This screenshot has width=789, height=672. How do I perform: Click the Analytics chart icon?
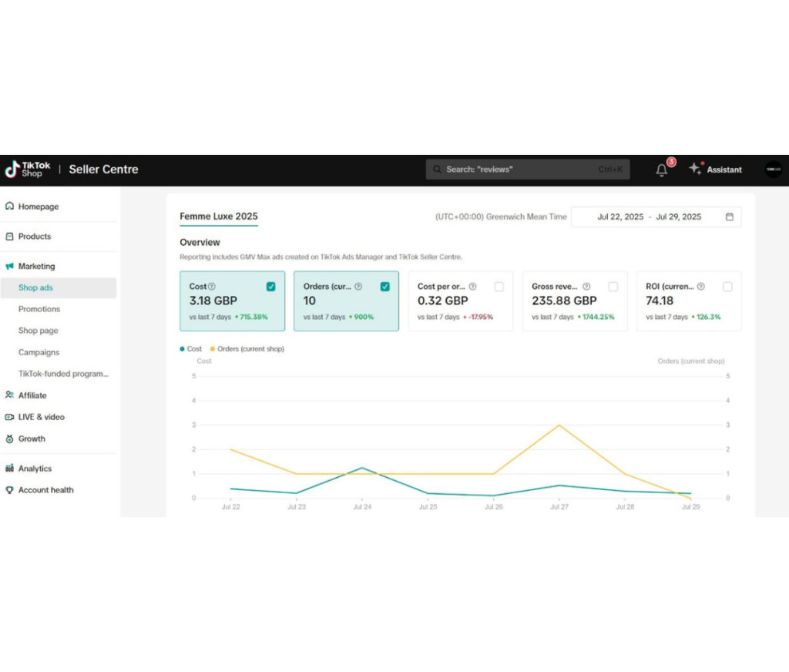pyautogui.click(x=9, y=469)
